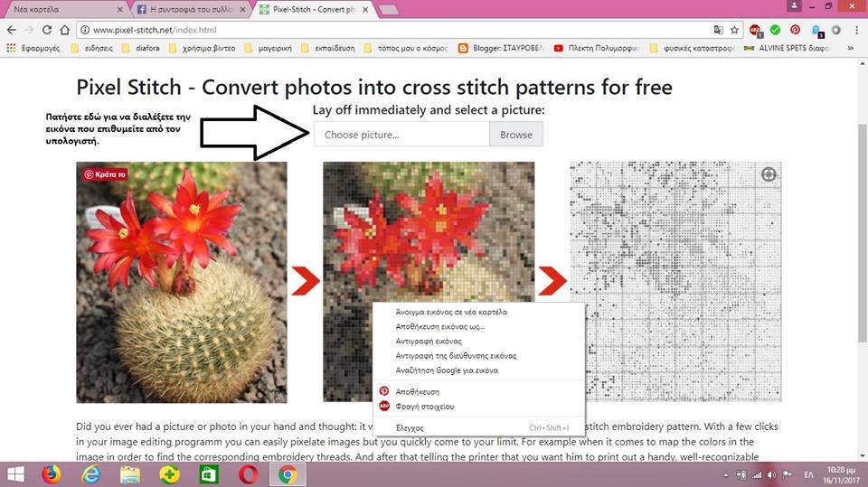868x487 pixels.
Task: Open the φυσικές καταστροφές bookmark folder
Action: [692, 48]
